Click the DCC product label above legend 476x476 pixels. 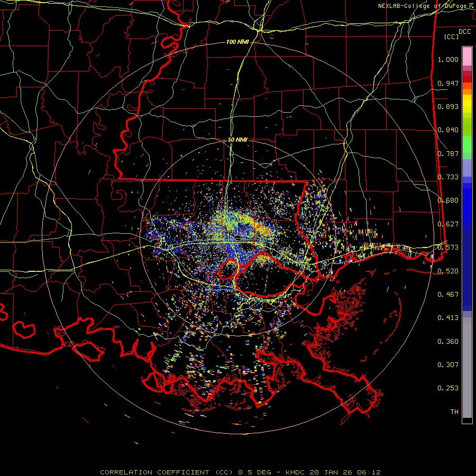coord(465,32)
